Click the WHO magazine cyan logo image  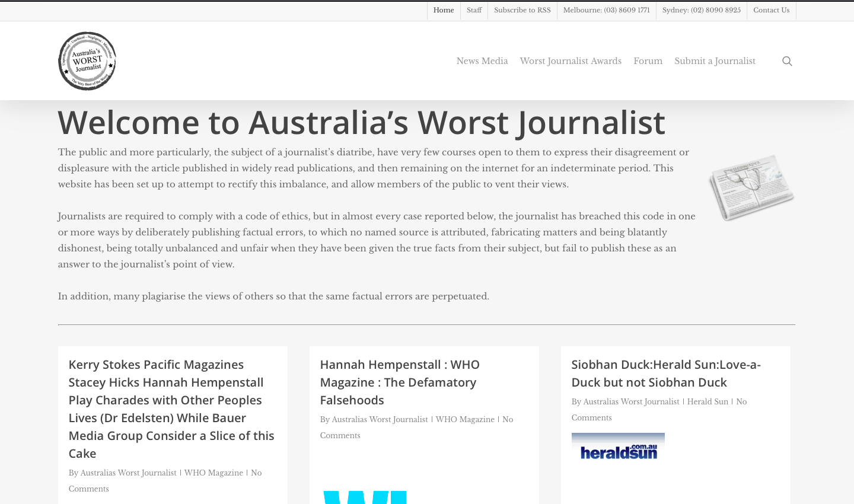coord(364,497)
